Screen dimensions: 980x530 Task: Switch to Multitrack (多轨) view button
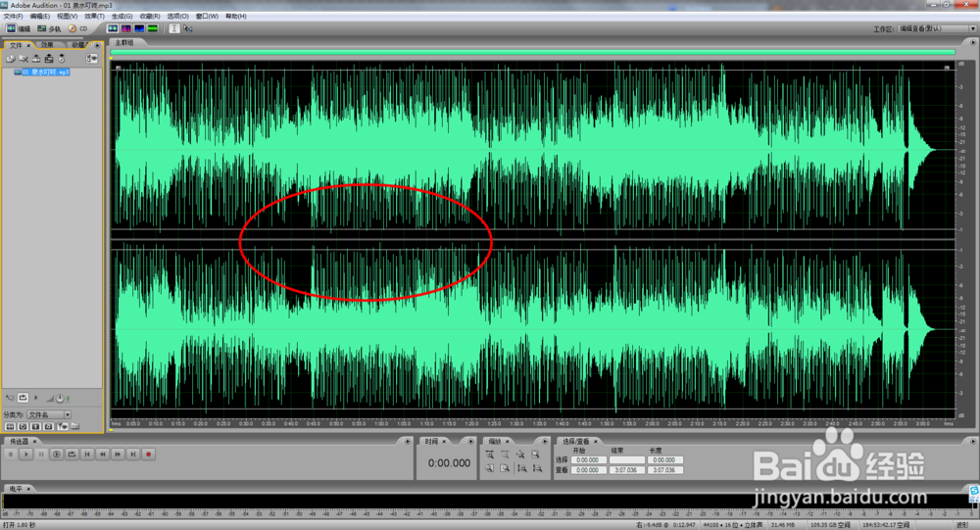49,28
